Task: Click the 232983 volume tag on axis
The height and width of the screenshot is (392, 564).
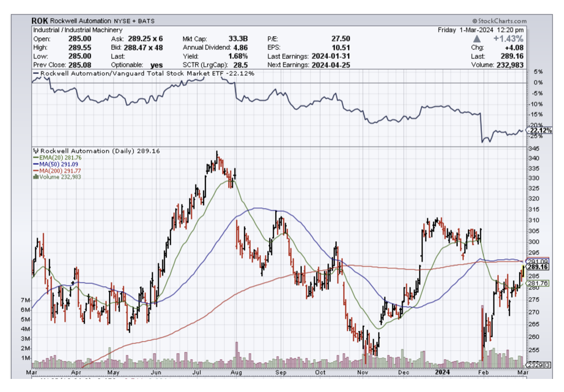Action: [538, 365]
